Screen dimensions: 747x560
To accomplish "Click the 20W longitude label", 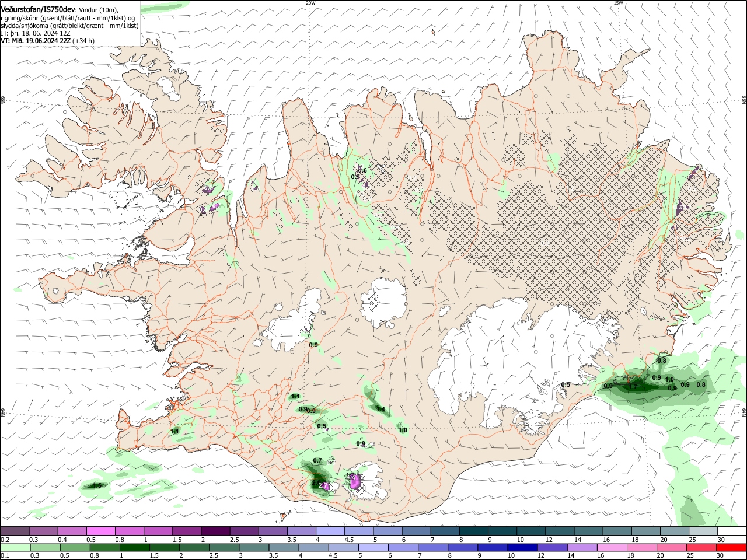I will tap(310, 3).
